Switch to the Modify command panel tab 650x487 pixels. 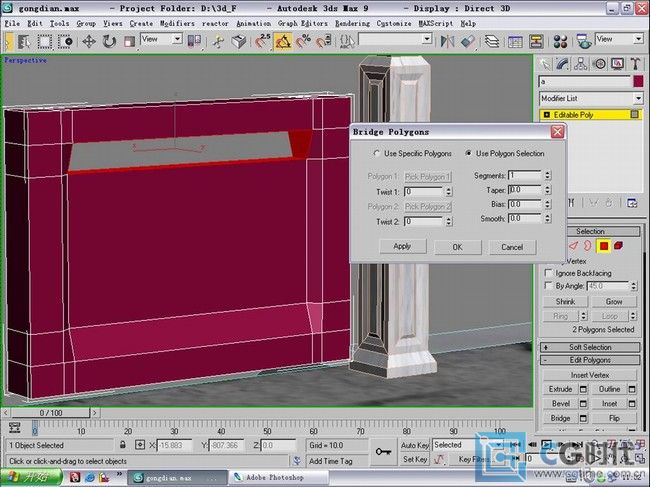tap(562, 64)
